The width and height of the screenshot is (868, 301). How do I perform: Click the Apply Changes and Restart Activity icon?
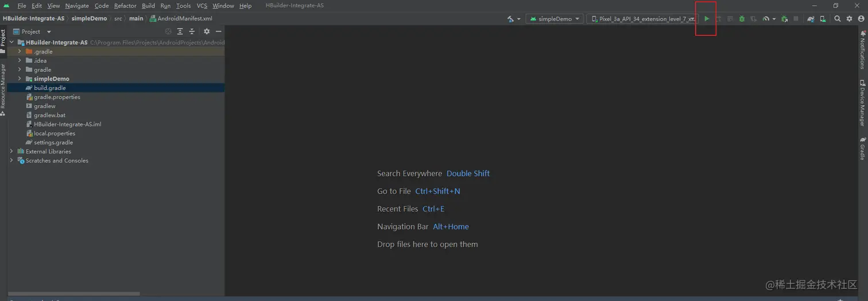(718, 19)
